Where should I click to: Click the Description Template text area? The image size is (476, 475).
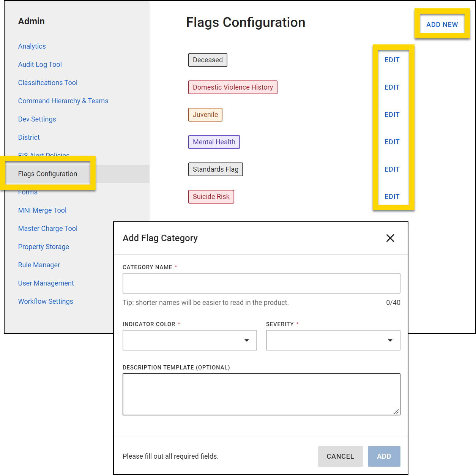point(261,394)
